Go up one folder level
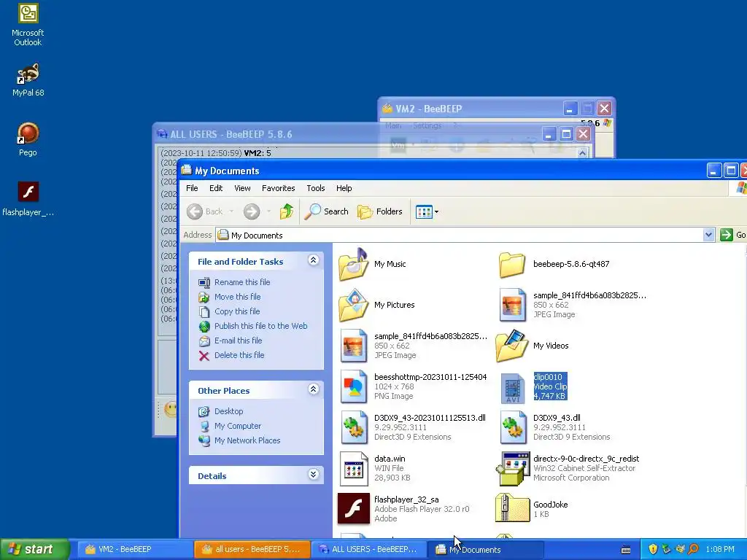 click(x=286, y=211)
